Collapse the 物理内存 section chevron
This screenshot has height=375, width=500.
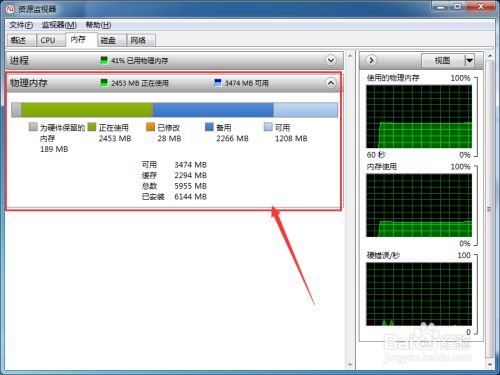[x=331, y=83]
